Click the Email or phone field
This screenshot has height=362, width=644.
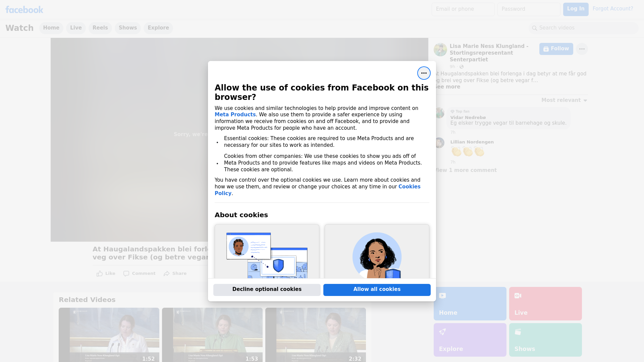(463, 9)
